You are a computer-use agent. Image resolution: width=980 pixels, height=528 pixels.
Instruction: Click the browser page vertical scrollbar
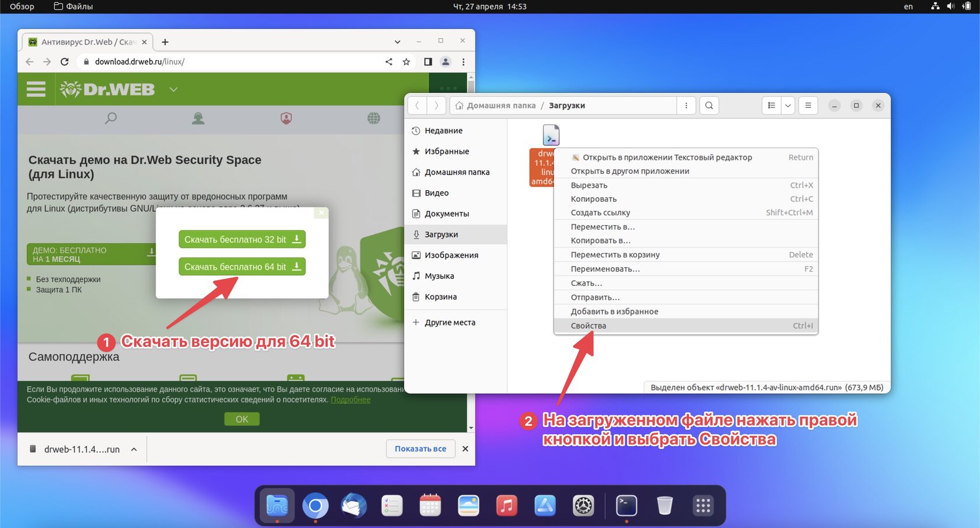pos(471,252)
